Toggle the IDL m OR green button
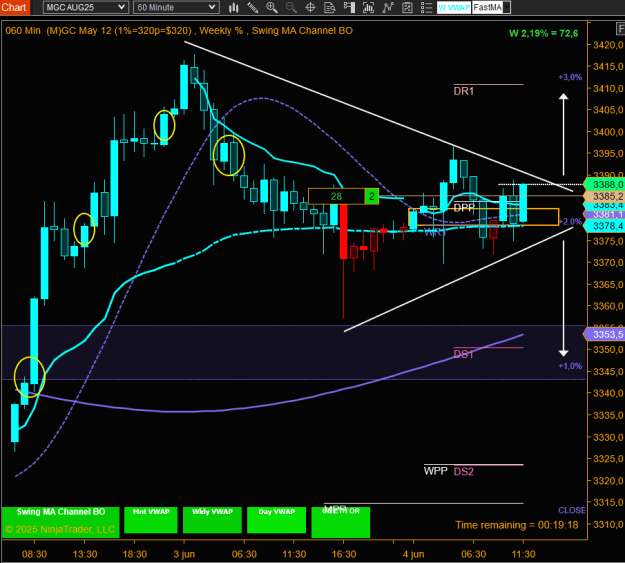 coord(340,522)
